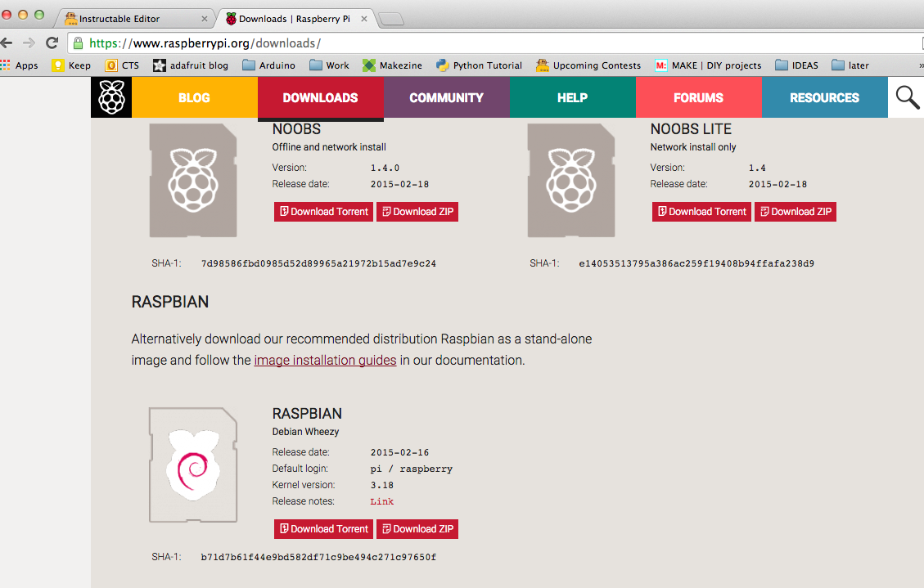The width and height of the screenshot is (924, 588).
Task: Open the Keep bookmark
Action: coord(71,65)
